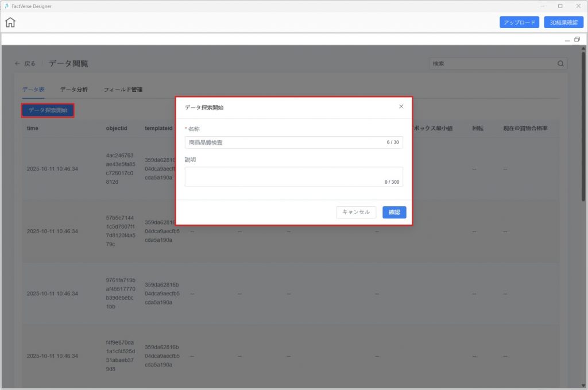This screenshot has height=390, width=588.
Task: Open the フィールド管理 tab
Action: pos(123,90)
